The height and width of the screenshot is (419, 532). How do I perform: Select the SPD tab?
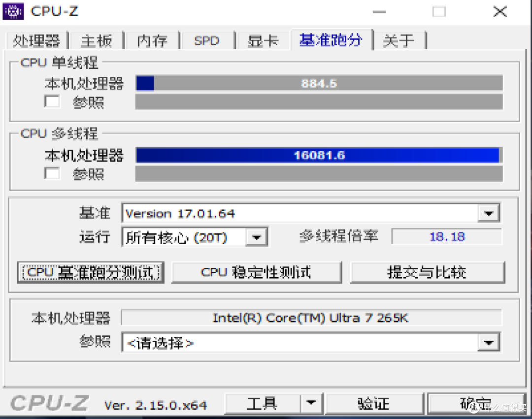(x=206, y=41)
